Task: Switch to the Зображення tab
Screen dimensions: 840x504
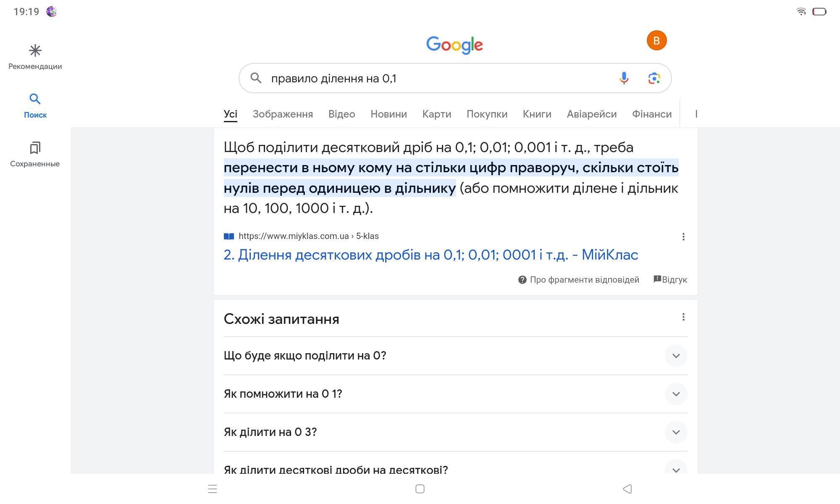Action: coord(283,114)
